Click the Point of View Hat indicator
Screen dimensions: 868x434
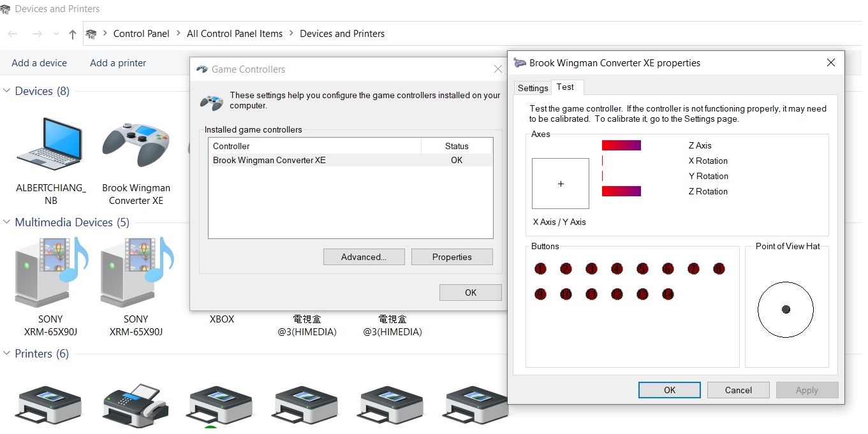coord(786,310)
